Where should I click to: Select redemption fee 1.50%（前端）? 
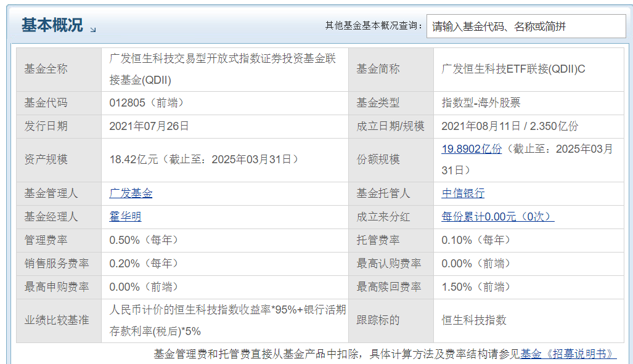tap(476, 287)
